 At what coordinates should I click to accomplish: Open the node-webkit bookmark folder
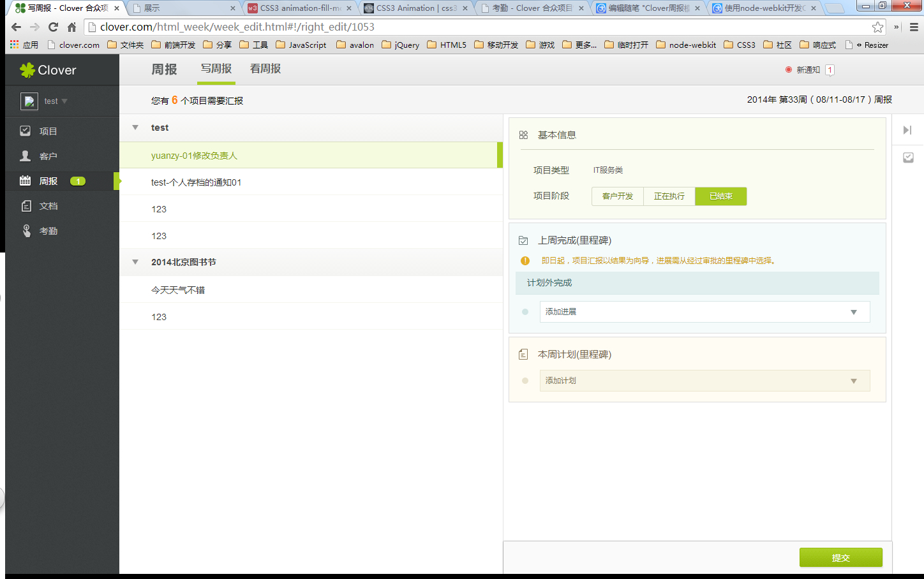pyautogui.click(x=686, y=45)
